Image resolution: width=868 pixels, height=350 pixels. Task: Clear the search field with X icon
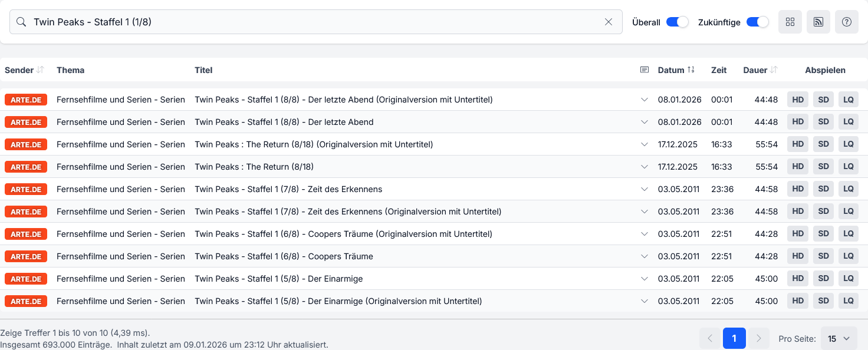coord(609,22)
